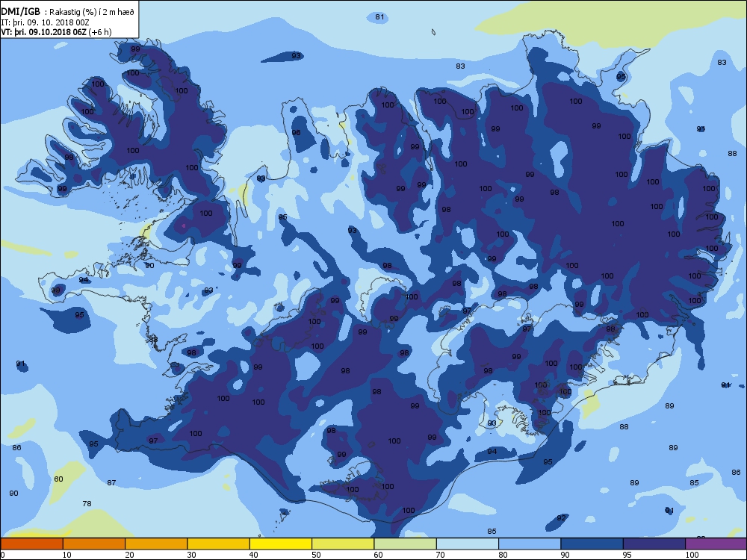This screenshot has width=747, height=560.
Task: Click the 10–20 orange legend swatch
Action: click(94, 544)
